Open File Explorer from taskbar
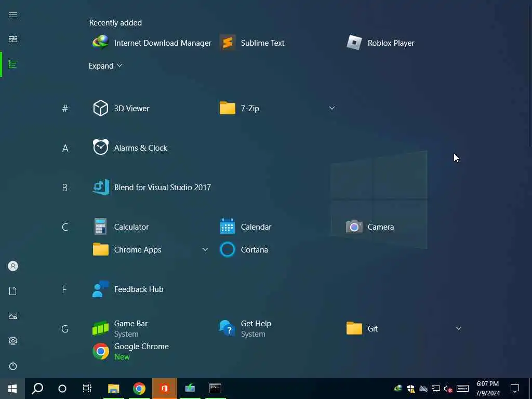532x399 pixels. coord(114,389)
